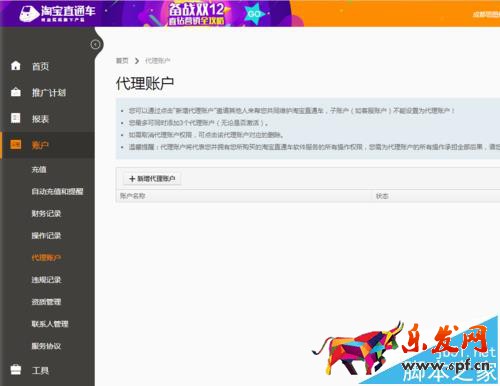Open 自动充值和提醒 in the sidebar
The image size is (500, 386).
click(x=57, y=191)
